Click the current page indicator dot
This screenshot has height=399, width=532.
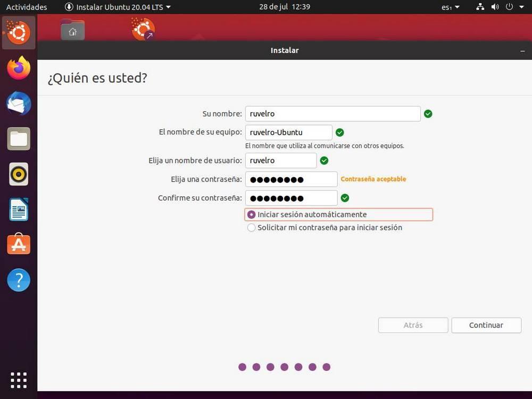[x=326, y=367]
